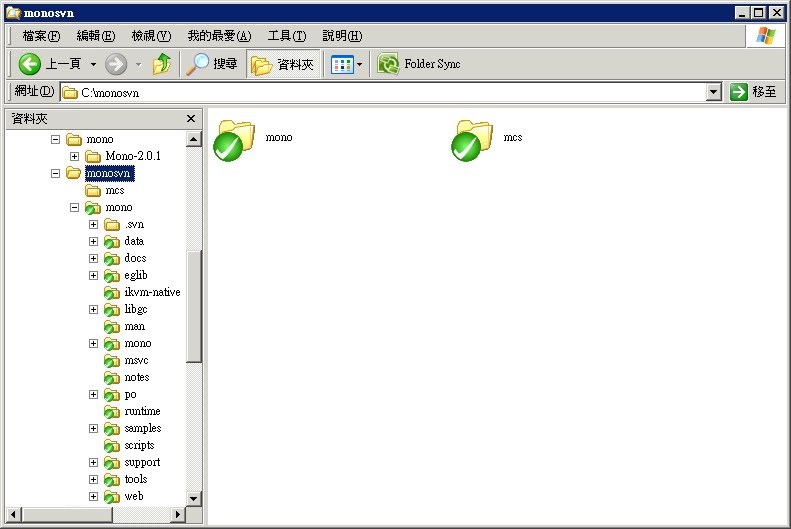This screenshot has width=791, height=529.
Task: Open the address bar dropdown
Action: coord(713,92)
